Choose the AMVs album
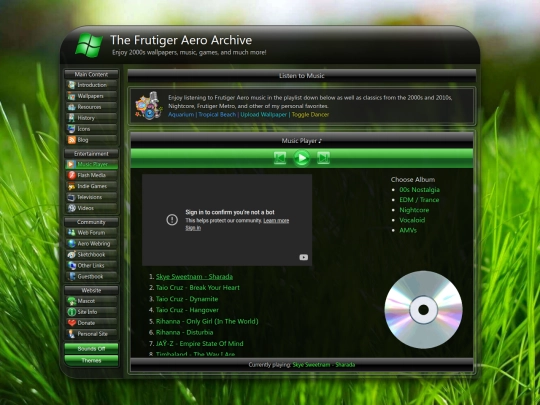 (408, 230)
